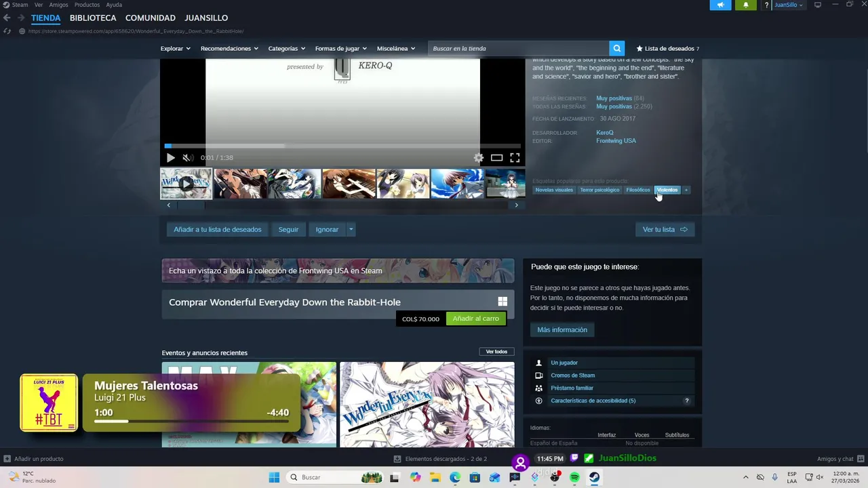Show hidden system tray icons
The height and width of the screenshot is (488, 868).
click(745, 477)
